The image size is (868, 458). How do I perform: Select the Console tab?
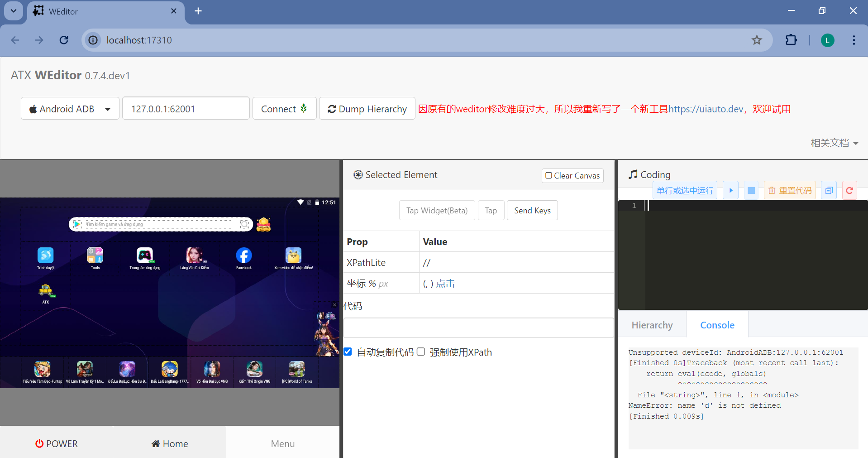(717, 325)
